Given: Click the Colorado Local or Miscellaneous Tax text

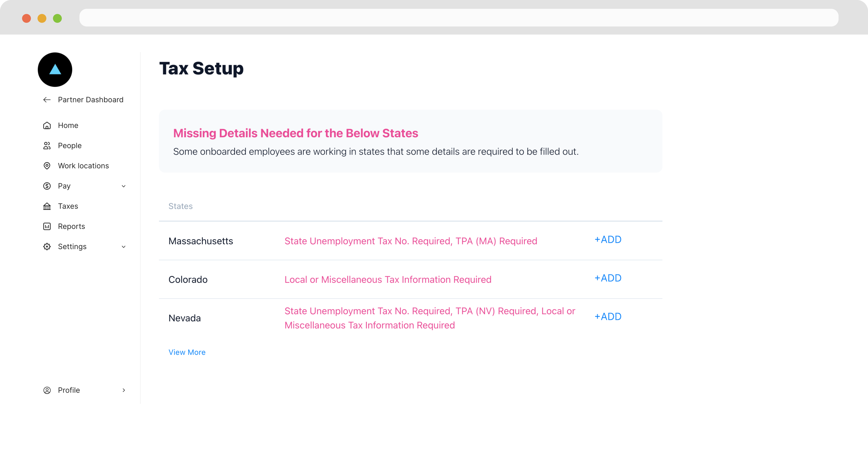Looking at the screenshot, I should (x=388, y=280).
